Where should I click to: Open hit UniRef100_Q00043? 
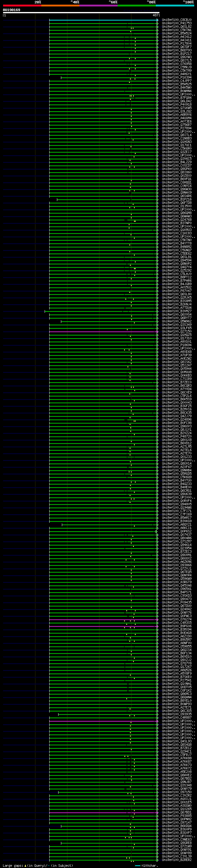click(177, 403)
